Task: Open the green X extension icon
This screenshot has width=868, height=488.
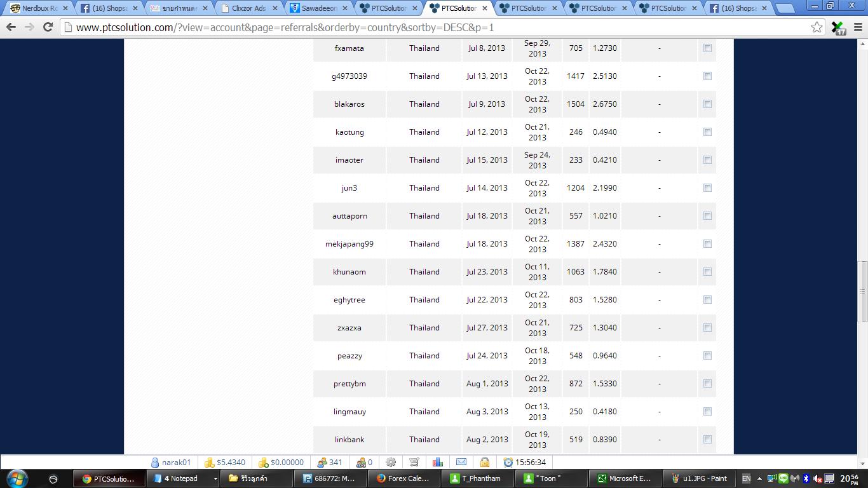Action: tap(838, 27)
